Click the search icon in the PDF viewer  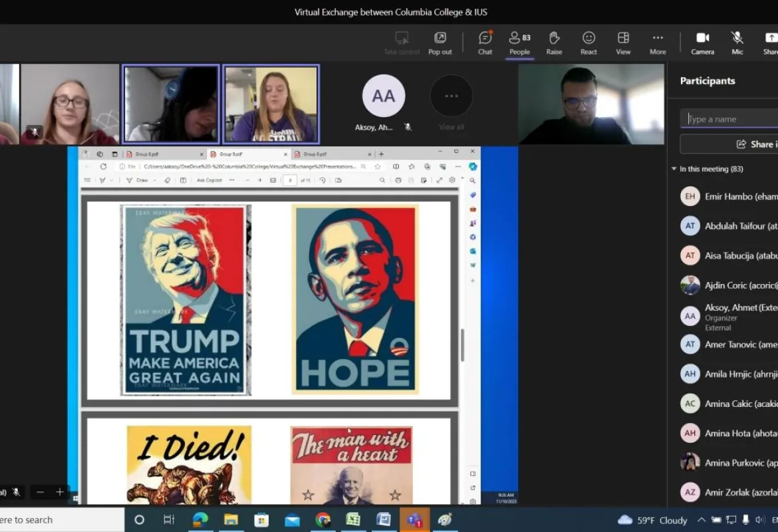[382, 180]
